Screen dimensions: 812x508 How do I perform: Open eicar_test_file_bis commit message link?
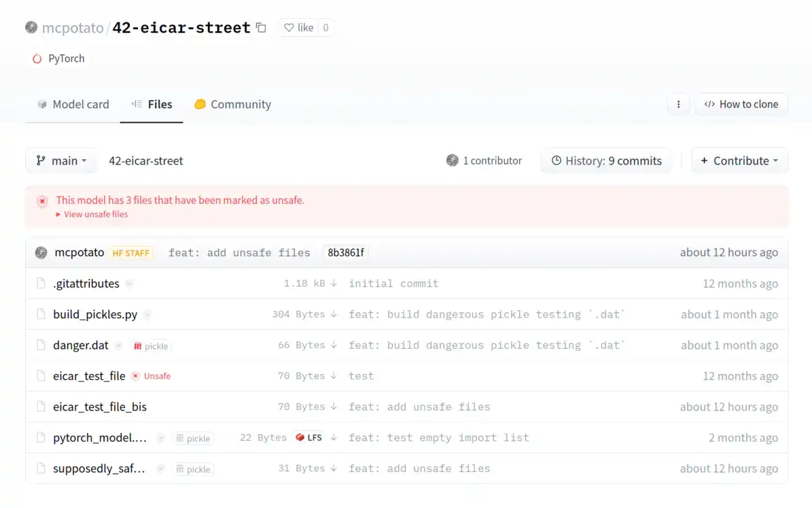(419, 406)
